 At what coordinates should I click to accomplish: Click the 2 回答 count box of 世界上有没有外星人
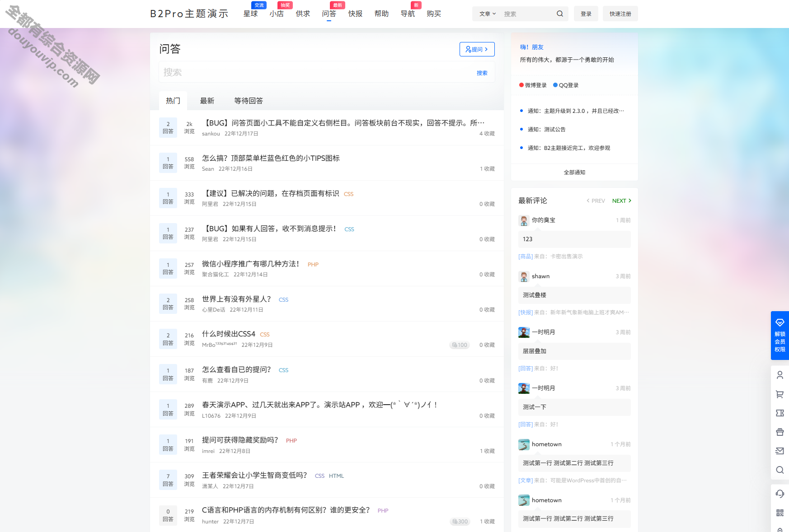pyautogui.click(x=168, y=303)
